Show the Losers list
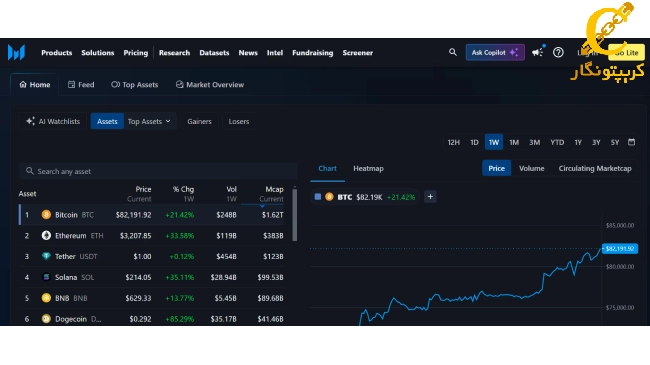The image size is (650, 365). [239, 121]
